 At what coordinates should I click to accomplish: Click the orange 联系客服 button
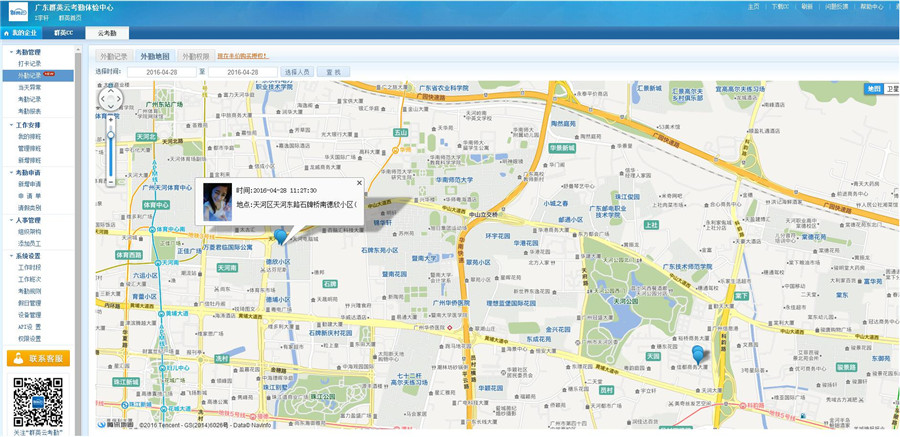pos(38,358)
